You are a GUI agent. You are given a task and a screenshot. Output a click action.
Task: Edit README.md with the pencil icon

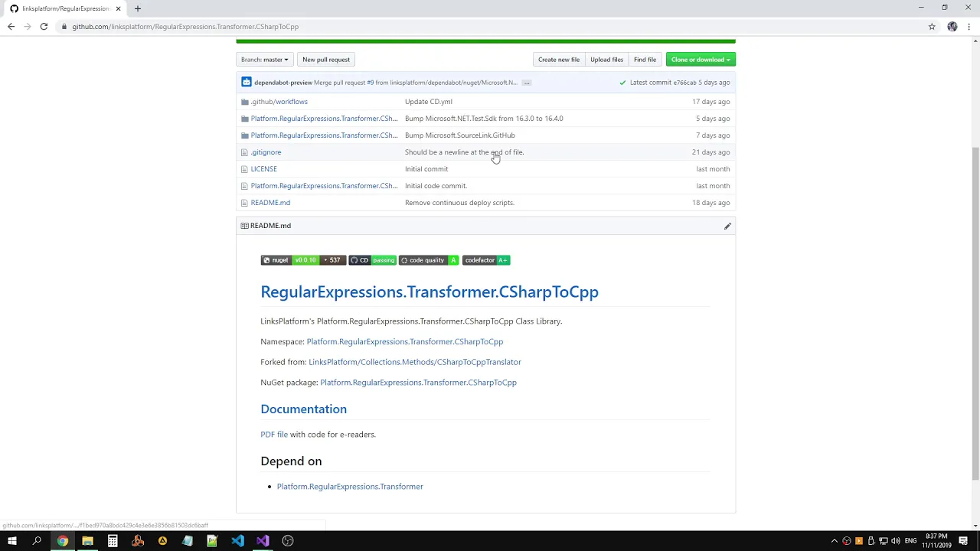(727, 226)
